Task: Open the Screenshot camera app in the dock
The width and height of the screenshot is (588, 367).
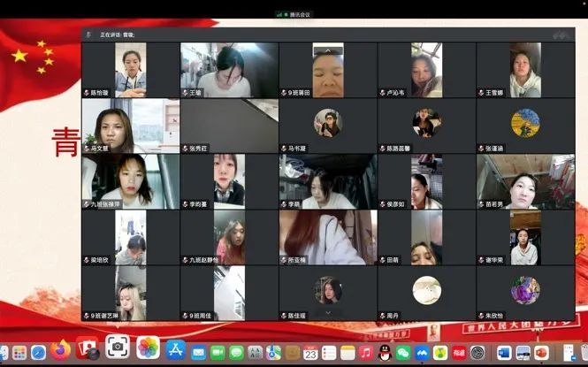Action: [x=117, y=347]
